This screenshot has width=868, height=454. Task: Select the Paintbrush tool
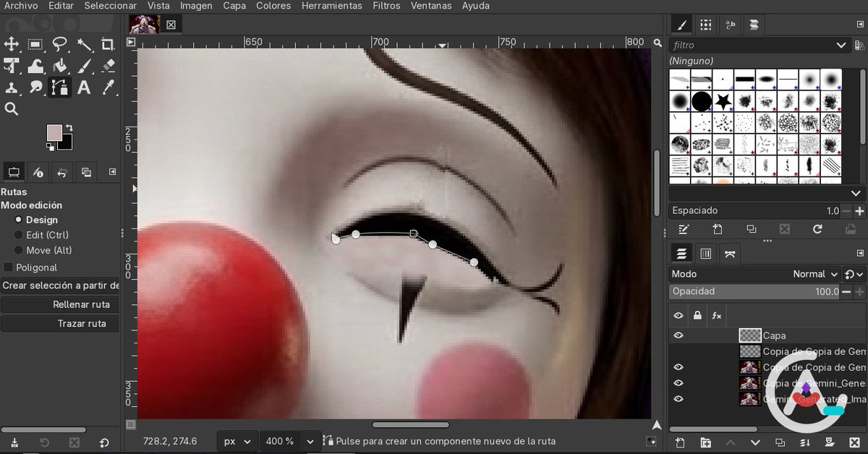click(x=85, y=65)
